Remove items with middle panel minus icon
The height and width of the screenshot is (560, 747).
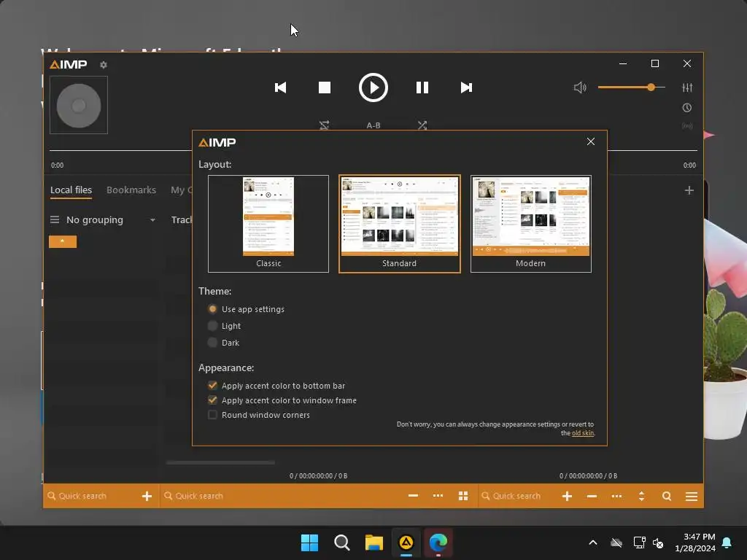[413, 496]
